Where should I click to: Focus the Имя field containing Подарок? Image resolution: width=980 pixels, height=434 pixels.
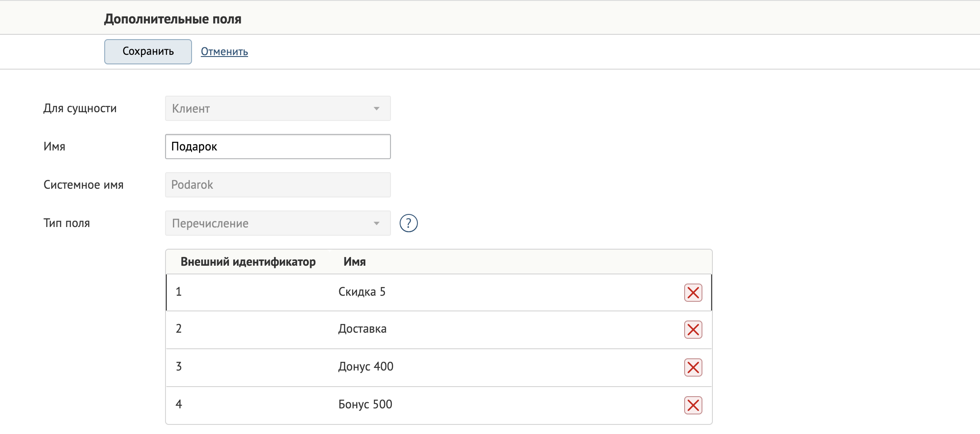pos(278,147)
